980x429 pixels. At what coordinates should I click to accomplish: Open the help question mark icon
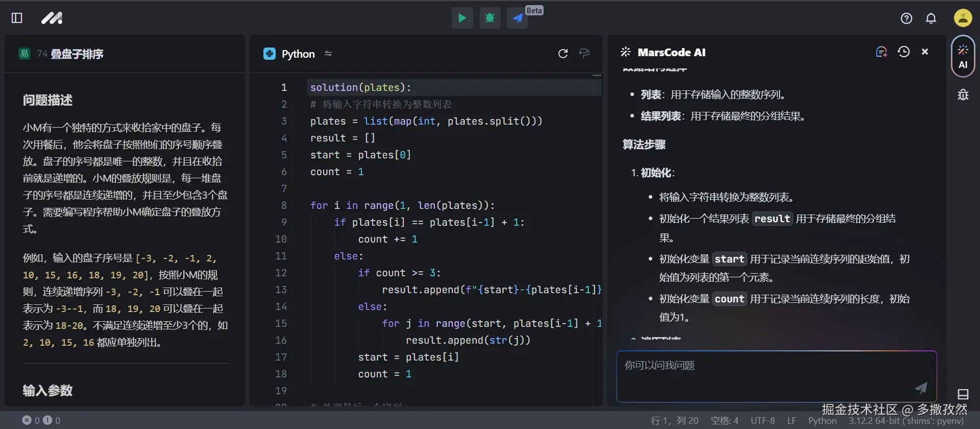coord(906,18)
